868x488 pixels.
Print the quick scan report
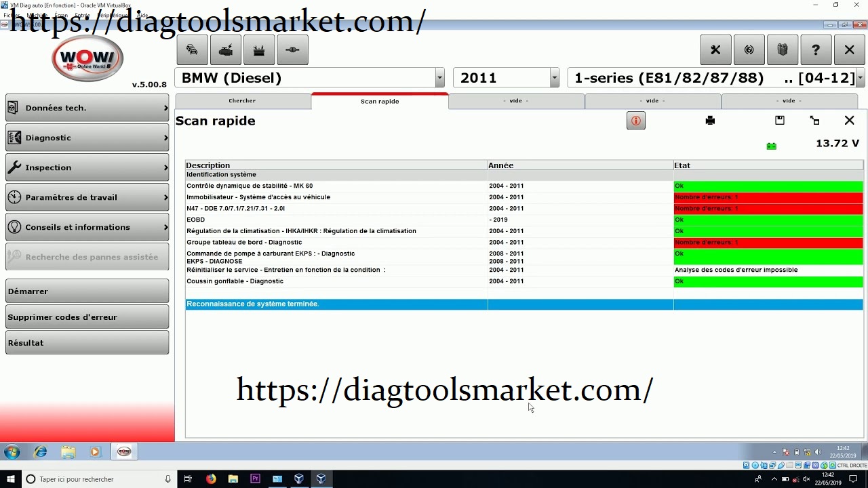pos(710,121)
